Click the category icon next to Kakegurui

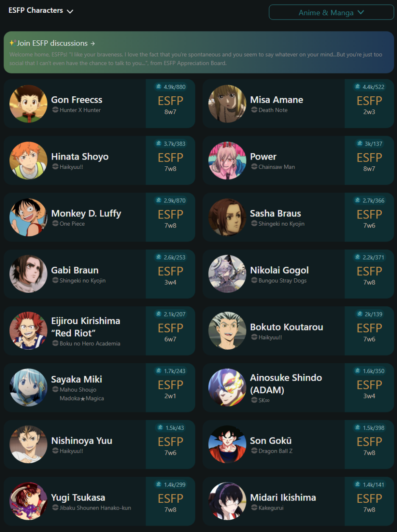point(254,508)
